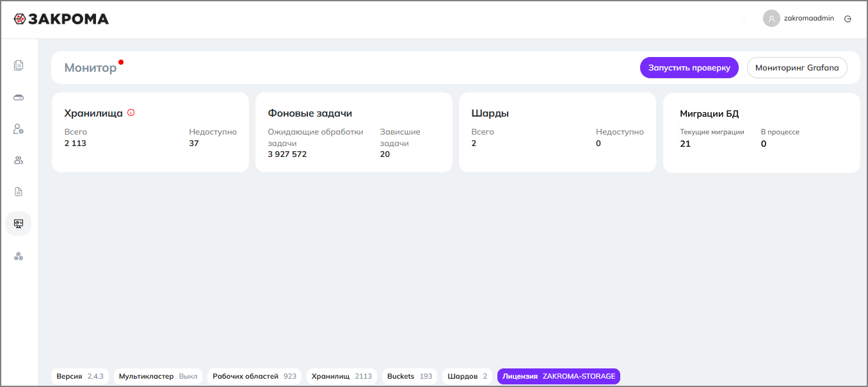
Task: Click the user avatar icon
Action: (x=771, y=19)
